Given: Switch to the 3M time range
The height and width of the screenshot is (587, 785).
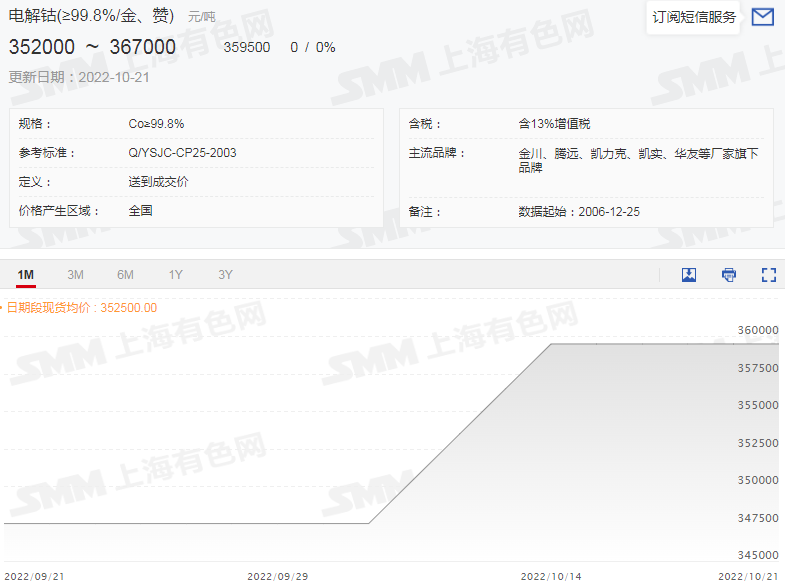Looking at the screenshot, I should [75, 275].
